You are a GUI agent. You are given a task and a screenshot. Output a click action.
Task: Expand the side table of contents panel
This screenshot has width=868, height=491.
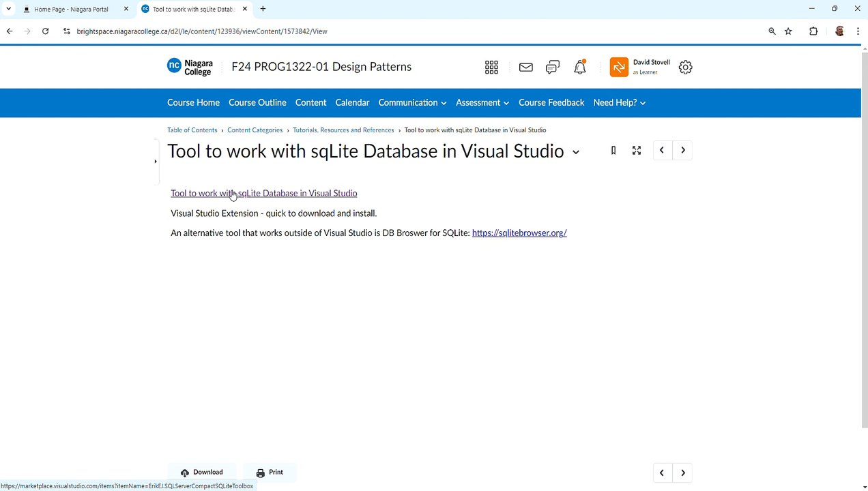[x=156, y=162]
